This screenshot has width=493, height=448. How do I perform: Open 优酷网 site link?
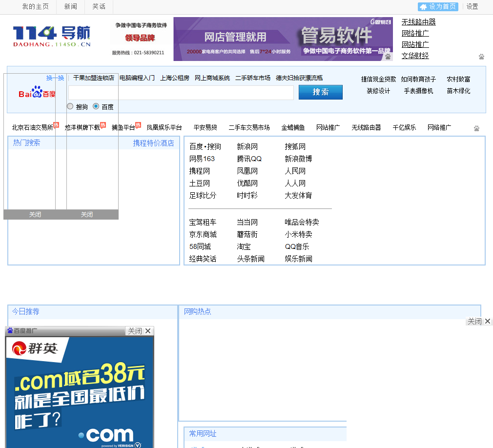(247, 183)
